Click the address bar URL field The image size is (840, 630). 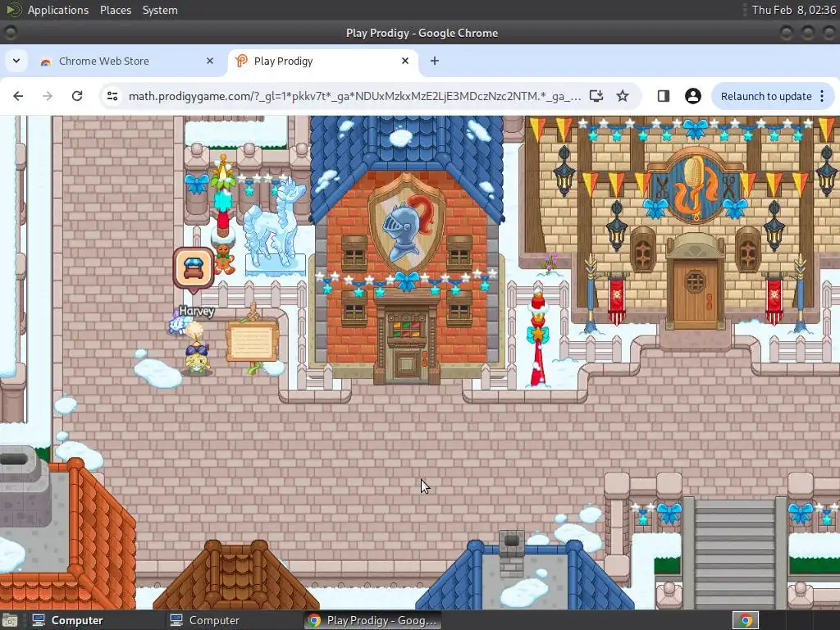[354, 96]
